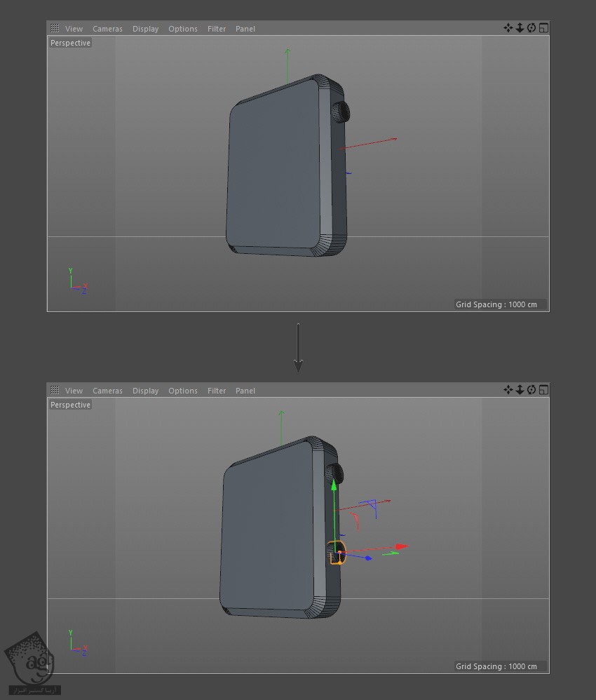Click the green Y-axis arrow above the selected object
This screenshot has height=700, width=596.
click(x=334, y=485)
